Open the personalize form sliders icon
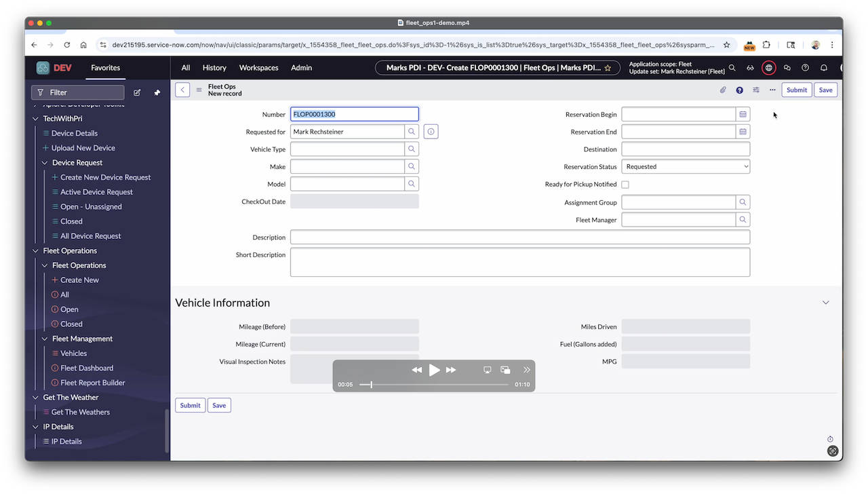 click(x=756, y=90)
